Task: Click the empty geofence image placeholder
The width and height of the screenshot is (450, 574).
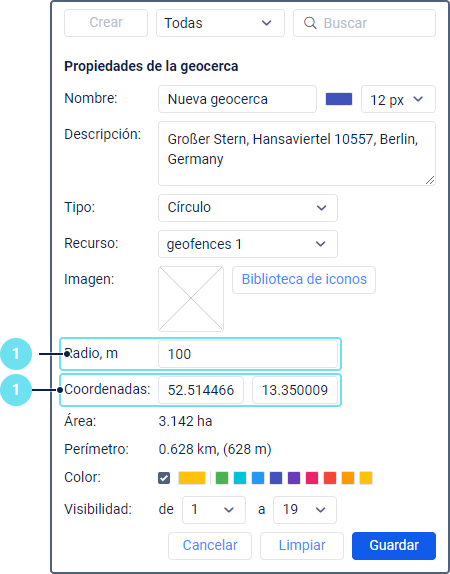Action: coord(191,299)
